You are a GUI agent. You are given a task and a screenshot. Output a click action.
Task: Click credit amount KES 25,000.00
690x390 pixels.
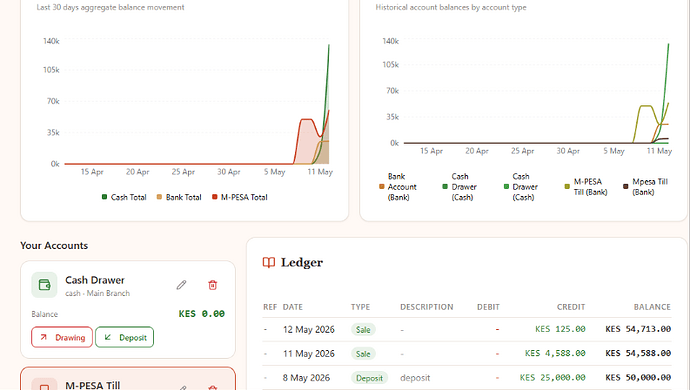click(552, 378)
